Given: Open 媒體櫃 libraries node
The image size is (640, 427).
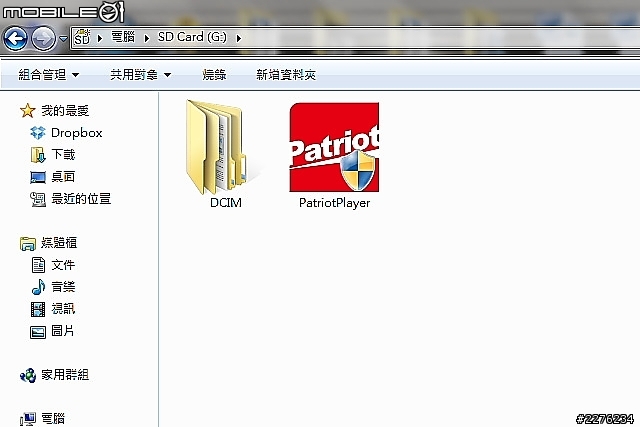Looking at the screenshot, I should point(59,243).
